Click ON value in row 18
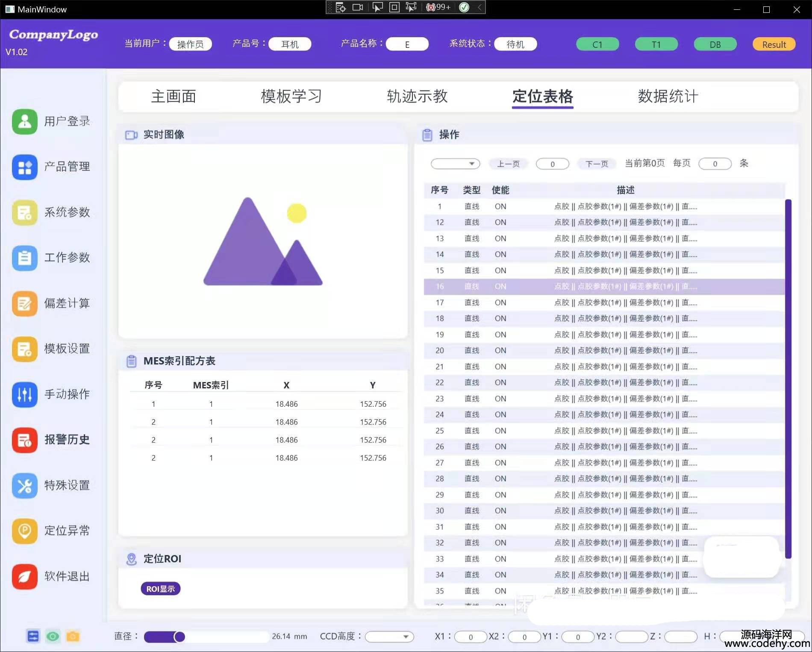The image size is (812, 652). click(x=500, y=319)
